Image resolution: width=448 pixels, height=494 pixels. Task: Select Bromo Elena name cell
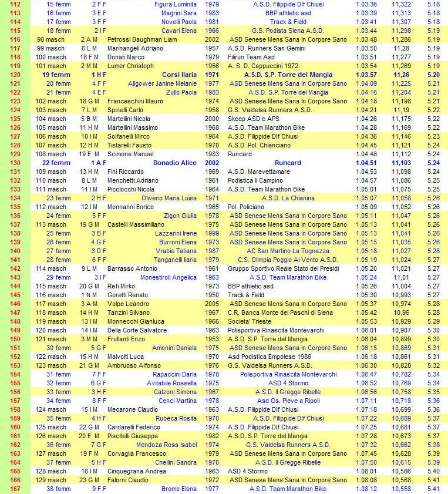[x=179, y=489]
